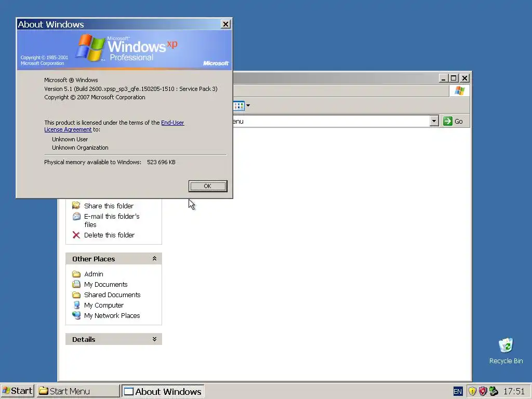Open the address bar dropdown
This screenshot has width=532, height=399.
click(x=434, y=121)
